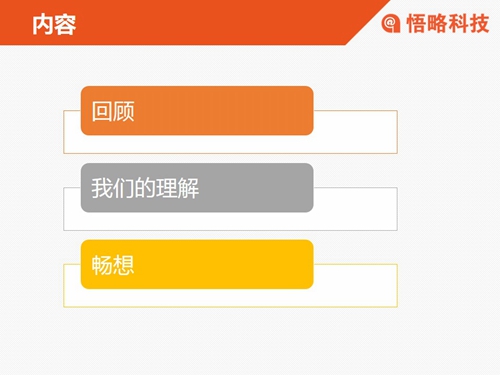Click the spiral logo icon beside 悟略科技
Image resolution: width=500 pixels, height=375 pixels.
(391, 23)
